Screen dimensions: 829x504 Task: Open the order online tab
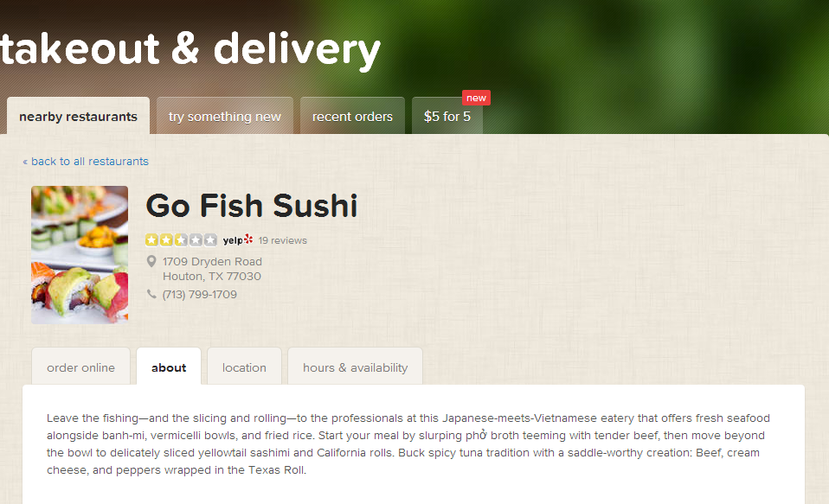point(80,367)
